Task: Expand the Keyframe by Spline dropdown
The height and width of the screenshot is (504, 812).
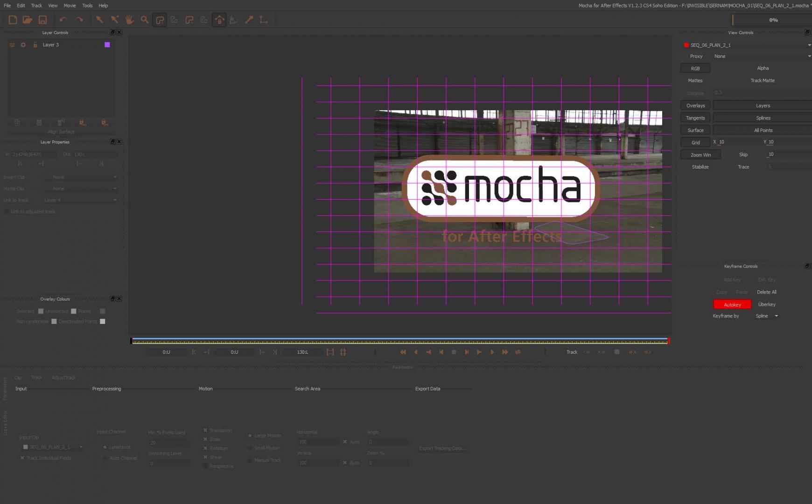Action: pos(767,316)
